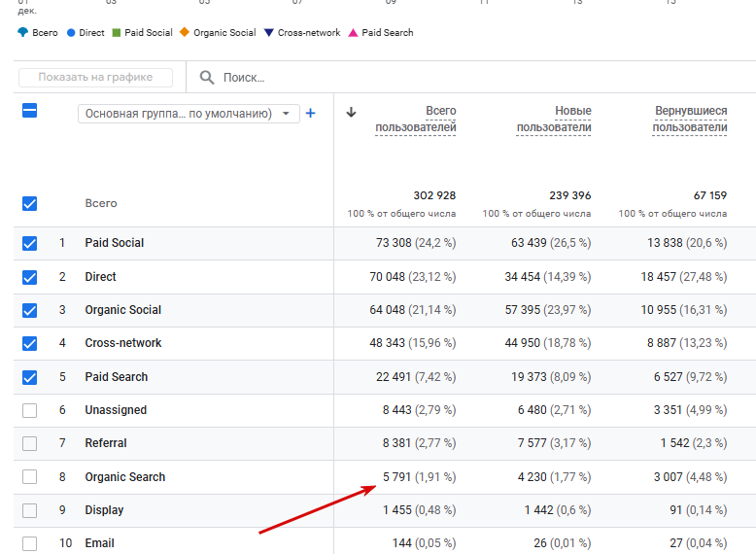Click the Email channel name
Screen dimensions: 756x554
(x=99, y=543)
